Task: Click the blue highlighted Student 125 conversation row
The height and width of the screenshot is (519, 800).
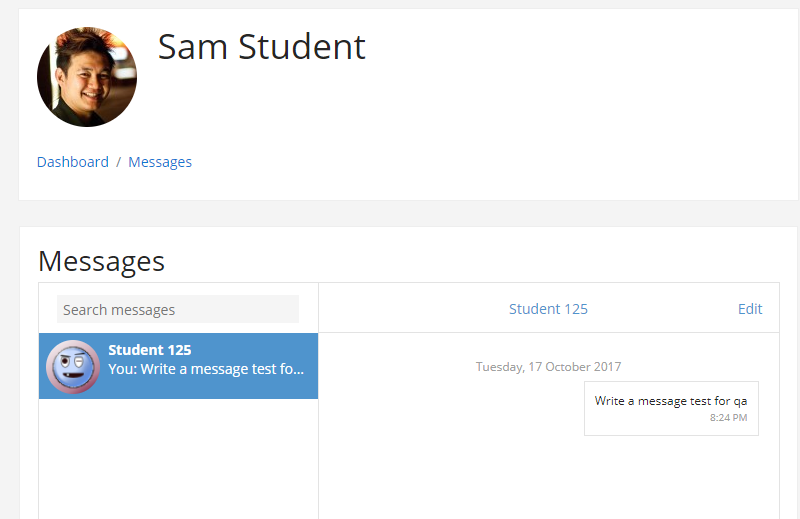Action: click(x=179, y=366)
